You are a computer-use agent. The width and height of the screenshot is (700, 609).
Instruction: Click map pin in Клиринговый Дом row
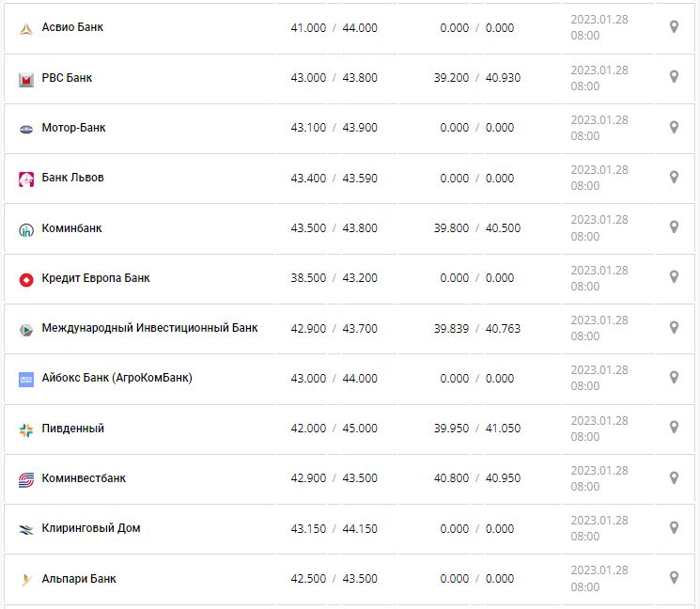pos(673,528)
